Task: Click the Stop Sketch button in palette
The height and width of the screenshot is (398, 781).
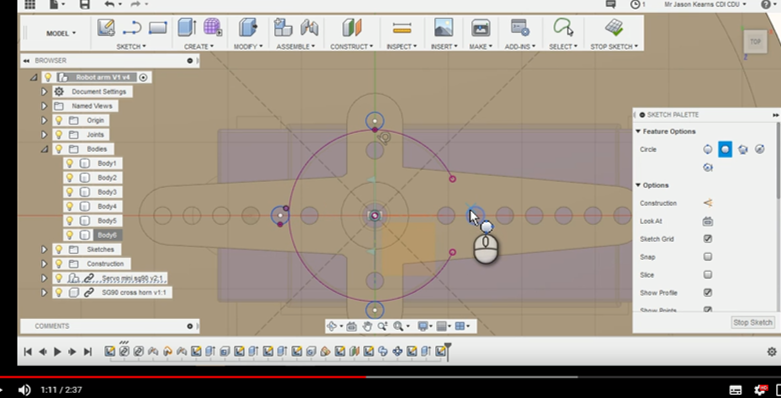Action: click(x=753, y=322)
